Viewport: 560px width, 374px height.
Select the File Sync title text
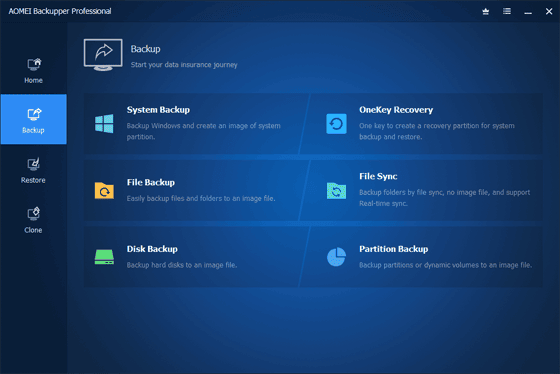[378, 176]
